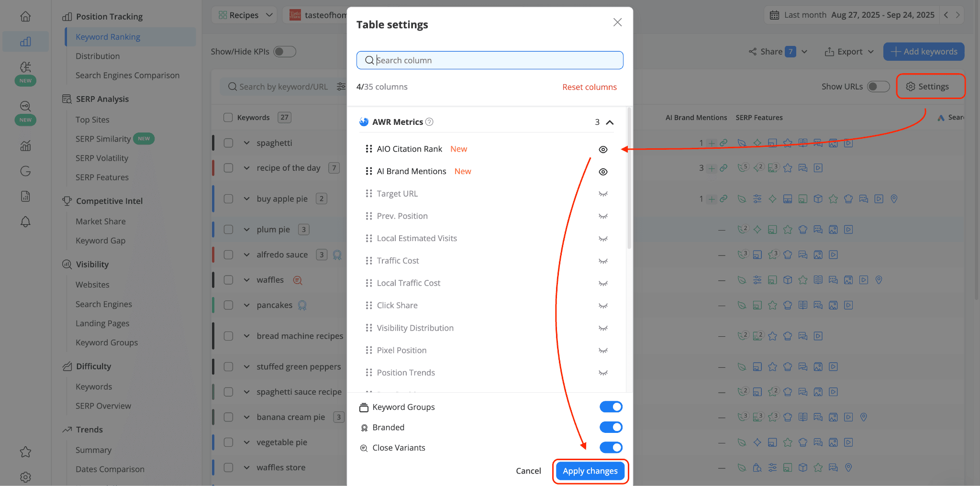Toggle off the Keyword Groups switch

[x=611, y=407]
